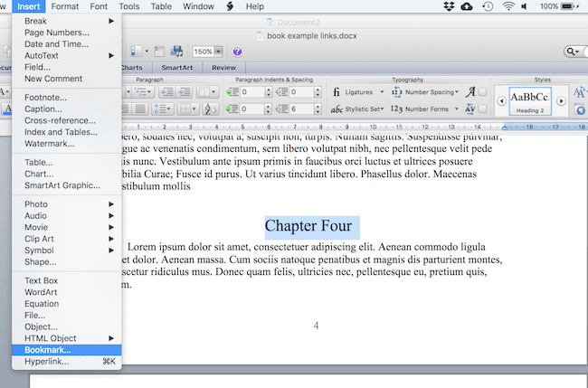
Task: Click the Number Forms 123 icon
Action: point(396,109)
